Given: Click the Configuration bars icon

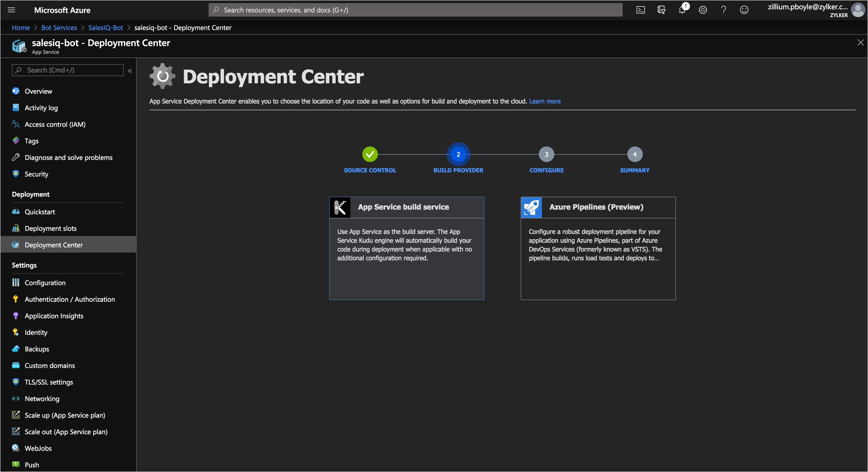Looking at the screenshot, I should coord(16,282).
